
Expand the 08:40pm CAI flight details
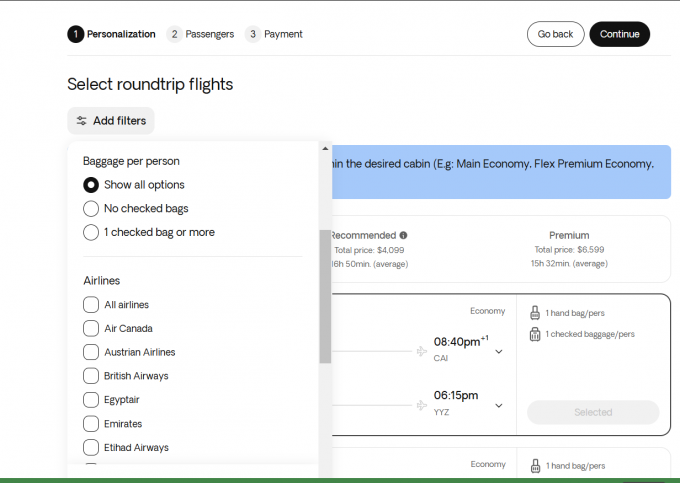point(498,351)
